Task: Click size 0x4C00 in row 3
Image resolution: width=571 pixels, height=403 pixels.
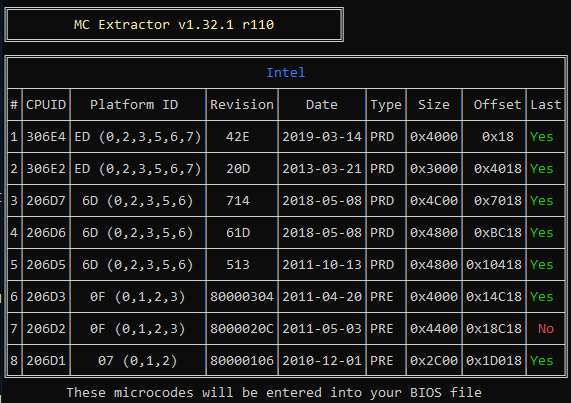Action: pos(434,201)
